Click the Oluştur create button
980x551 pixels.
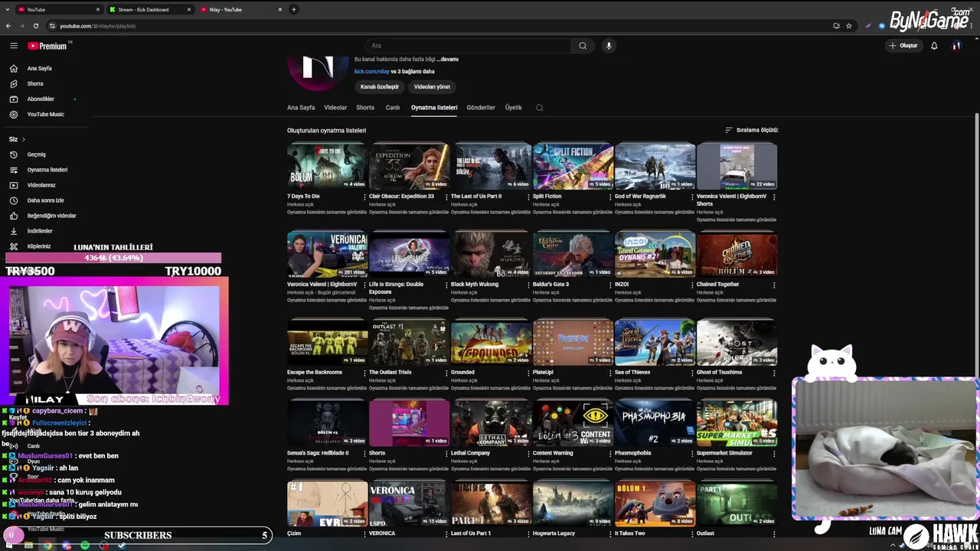(x=903, y=46)
